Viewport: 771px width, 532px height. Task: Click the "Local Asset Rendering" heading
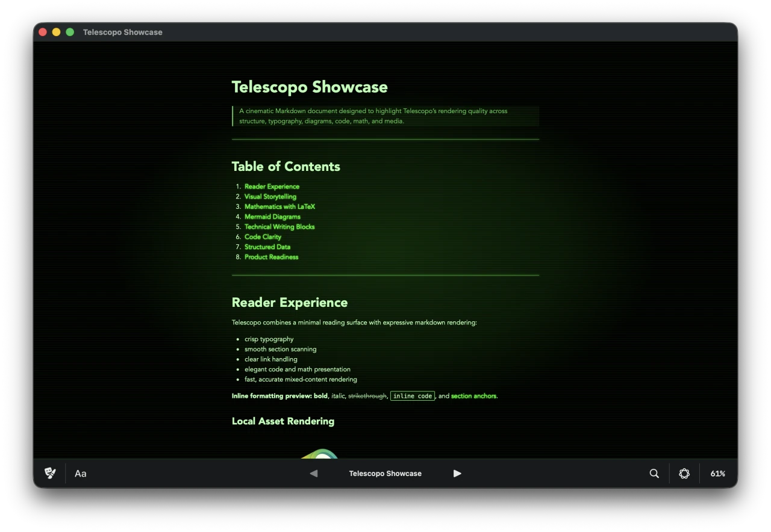[x=283, y=421]
